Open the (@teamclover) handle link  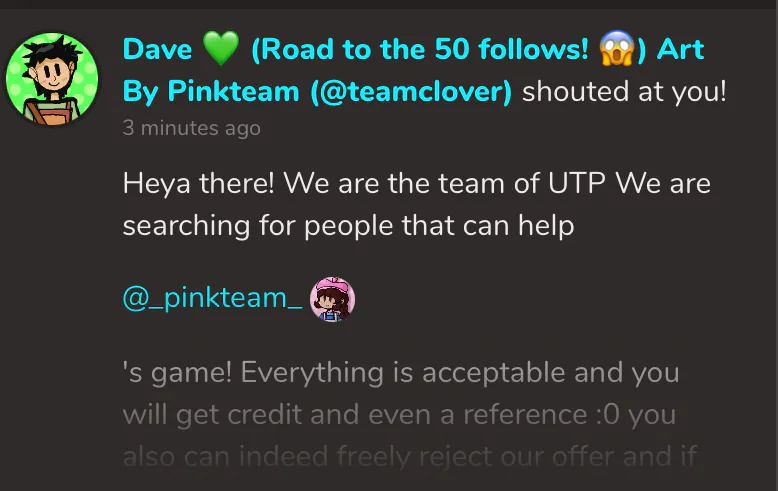click(411, 92)
